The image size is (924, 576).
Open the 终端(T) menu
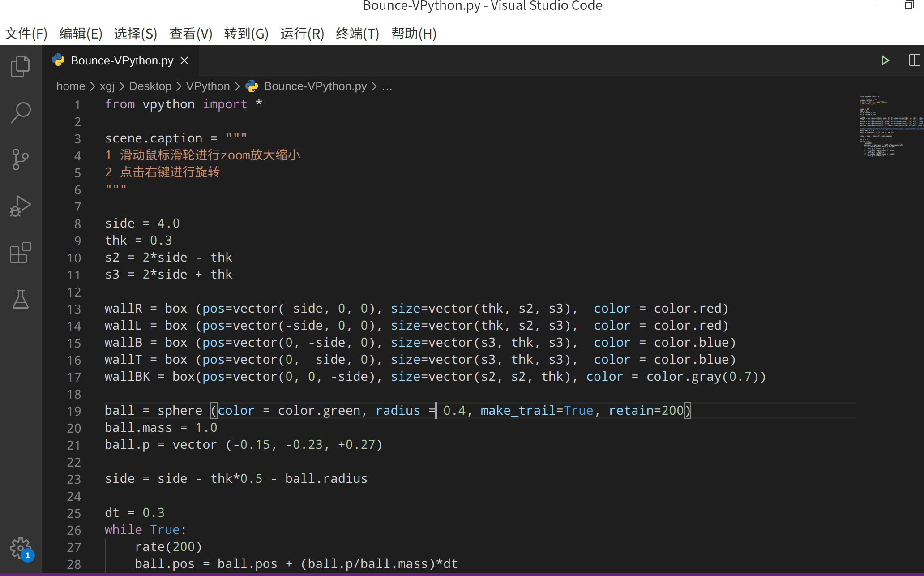pos(357,34)
